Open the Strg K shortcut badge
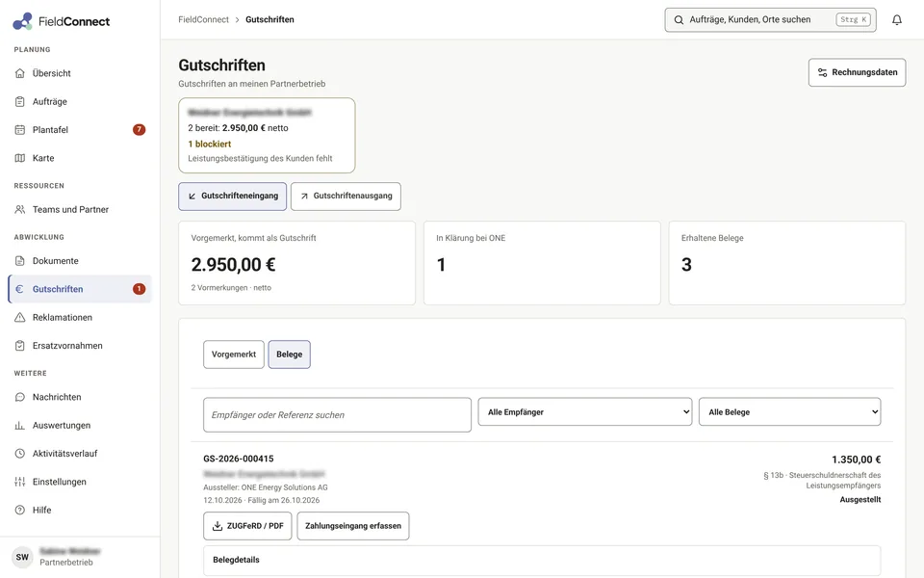This screenshot has width=924, height=578. 854,19
